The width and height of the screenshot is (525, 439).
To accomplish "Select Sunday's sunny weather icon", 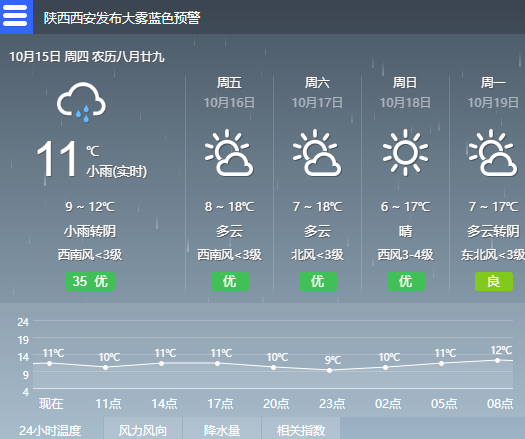I will coord(405,153).
